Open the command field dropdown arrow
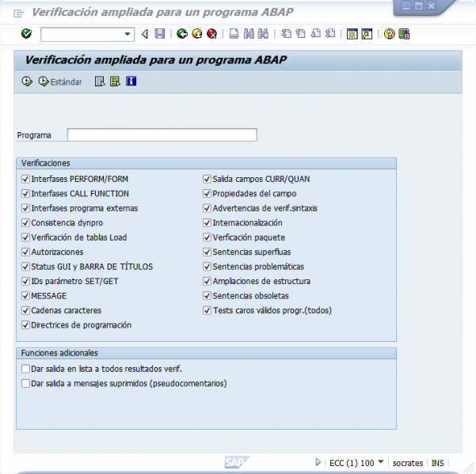Screen dimensions: 476x474 pyautogui.click(x=128, y=34)
